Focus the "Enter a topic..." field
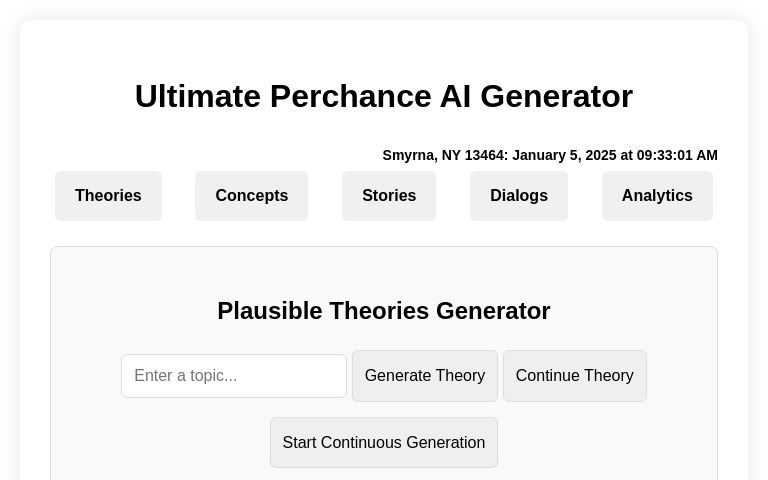Viewport: 768px width, 480px height. coord(234,376)
